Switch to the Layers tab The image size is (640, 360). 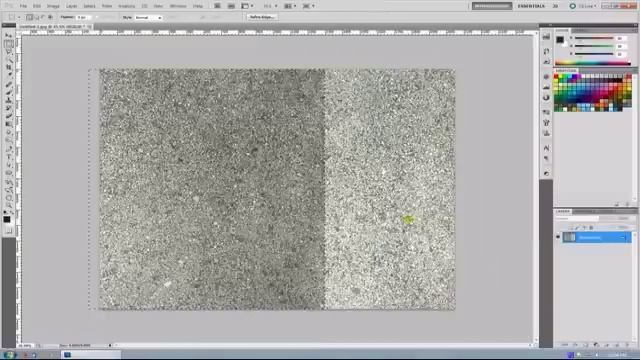(563, 211)
